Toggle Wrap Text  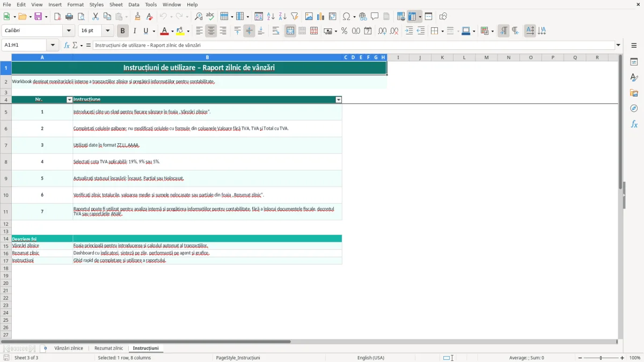click(x=276, y=31)
